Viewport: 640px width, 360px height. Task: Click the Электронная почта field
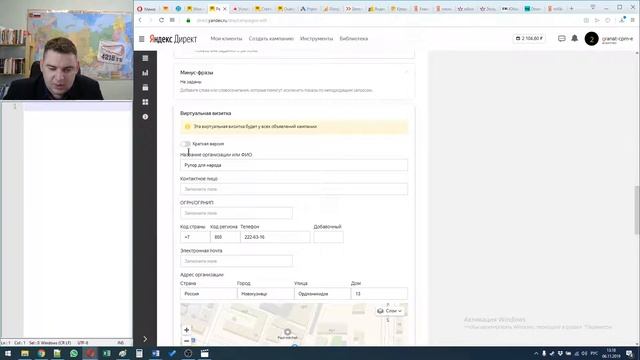pyautogui.click(x=236, y=261)
